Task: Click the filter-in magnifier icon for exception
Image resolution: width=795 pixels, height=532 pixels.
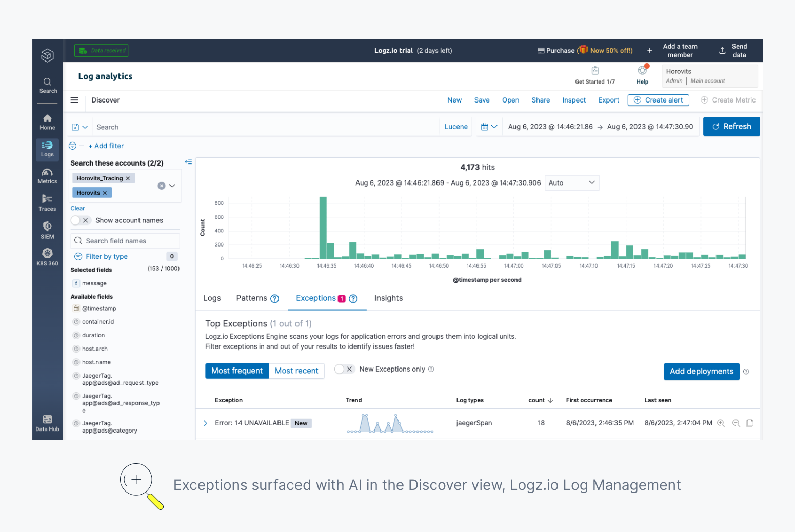Action: [721, 423]
